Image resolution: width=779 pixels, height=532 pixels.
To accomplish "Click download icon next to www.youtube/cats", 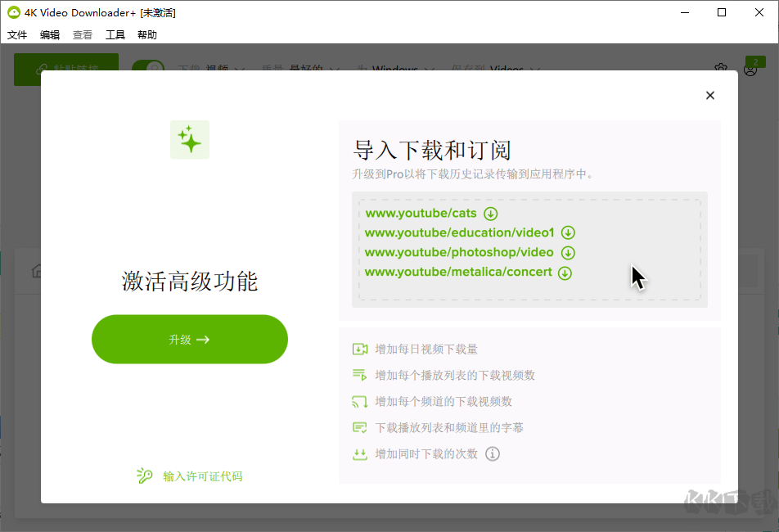I will click(x=491, y=214).
